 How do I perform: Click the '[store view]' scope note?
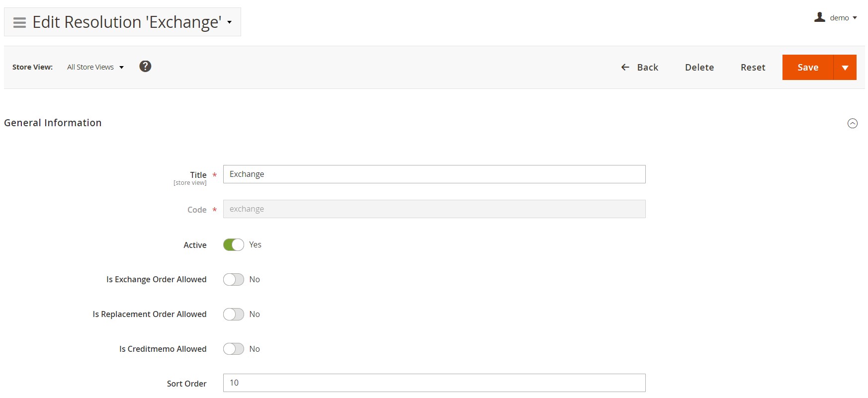(190, 183)
